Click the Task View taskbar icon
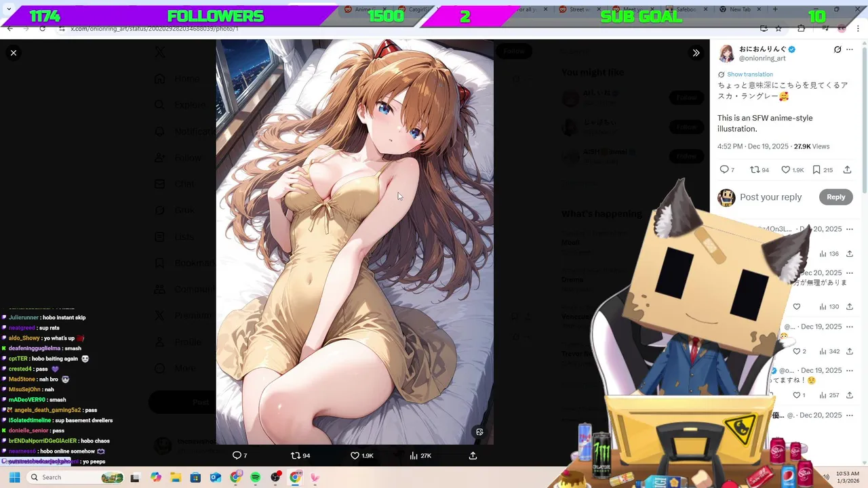 click(136, 477)
